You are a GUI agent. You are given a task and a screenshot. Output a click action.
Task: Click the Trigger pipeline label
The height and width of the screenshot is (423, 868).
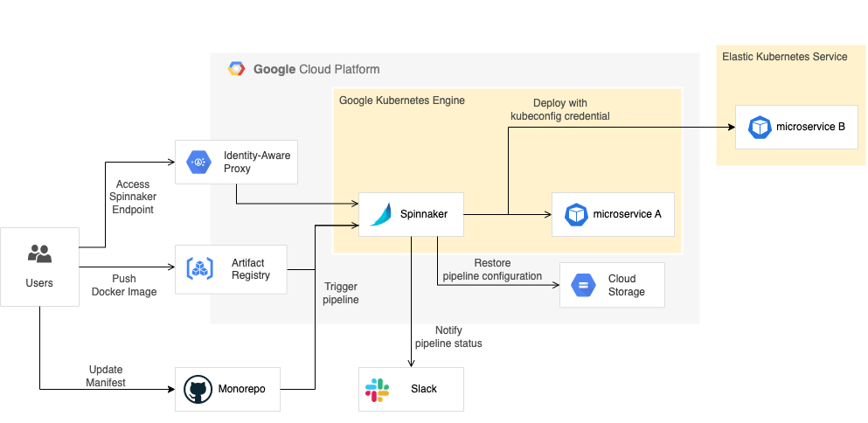(x=341, y=294)
